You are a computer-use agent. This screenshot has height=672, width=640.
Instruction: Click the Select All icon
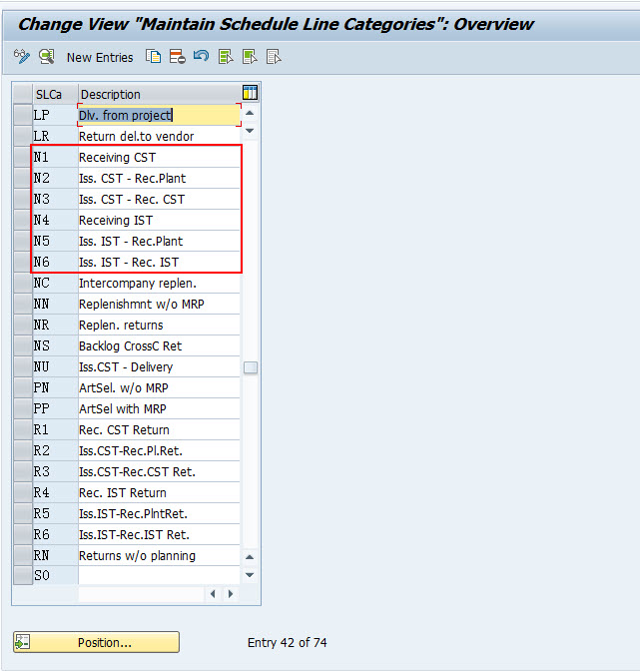tap(226, 57)
